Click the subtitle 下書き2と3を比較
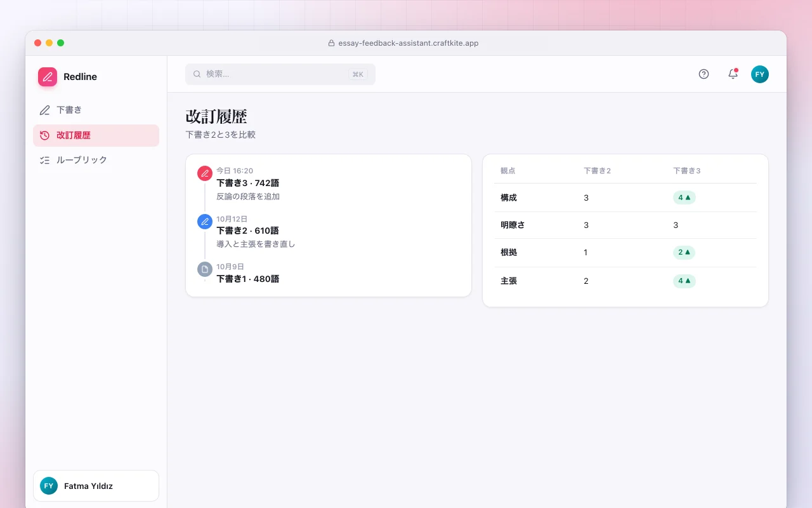Image resolution: width=812 pixels, height=508 pixels. click(220, 135)
